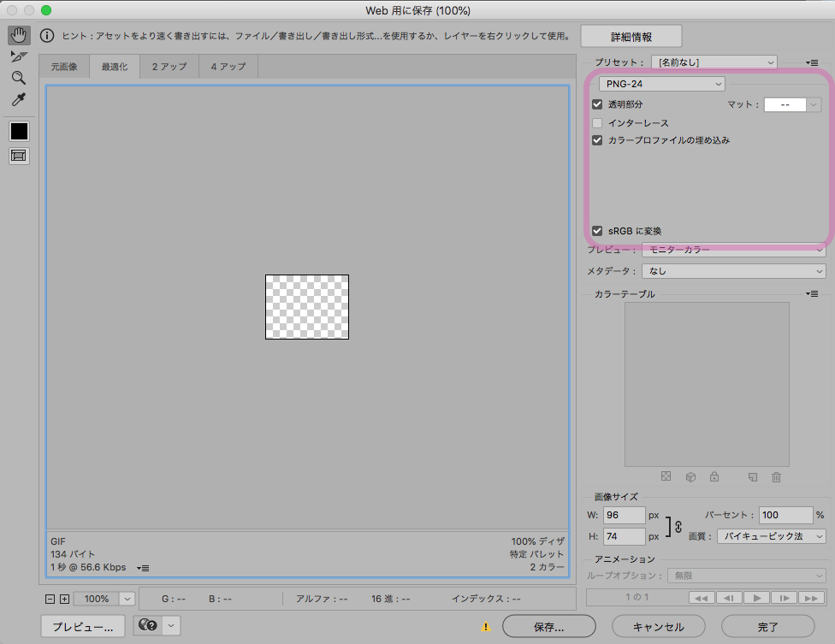
Task: Open the 画質 バイキュービック法 dropdown
Action: pos(772,536)
